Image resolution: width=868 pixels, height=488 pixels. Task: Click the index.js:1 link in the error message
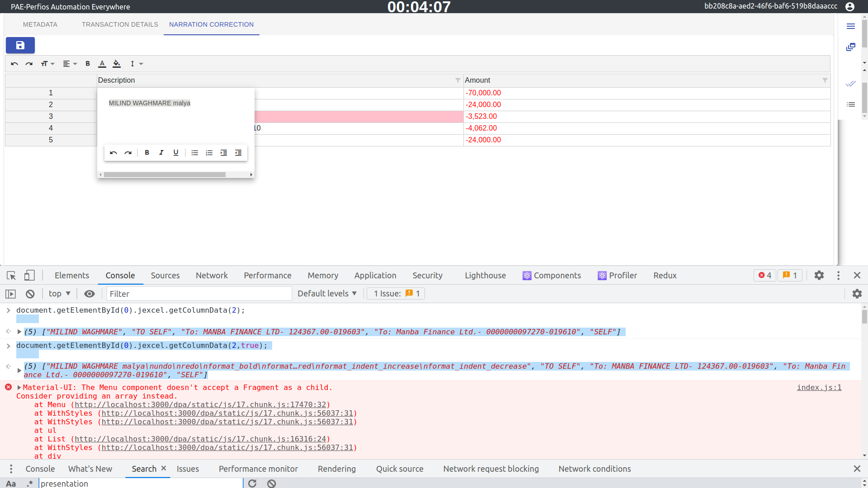click(x=819, y=387)
